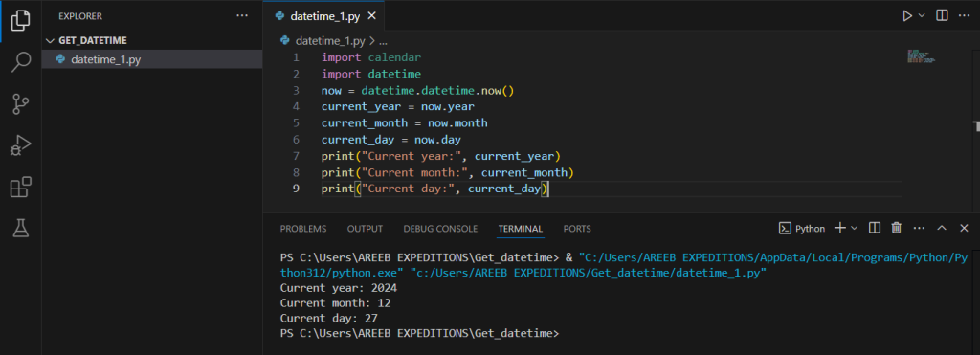Click the last terminal prompt line
The height and width of the screenshot is (355, 980).
point(419,333)
